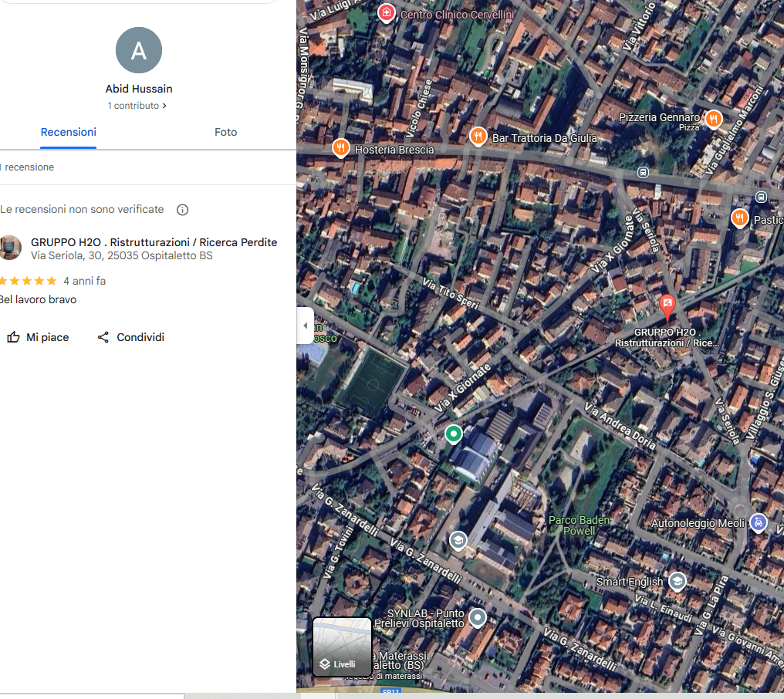
Task: Click the 'Abid Hussain' reviewer name
Action: click(x=139, y=89)
